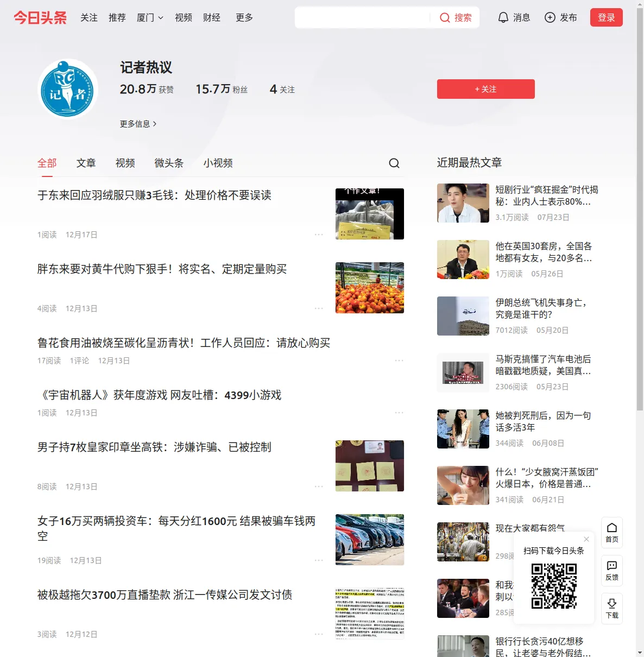Open 推荐 in top navigation
The width and height of the screenshot is (644, 657).
coord(117,18)
